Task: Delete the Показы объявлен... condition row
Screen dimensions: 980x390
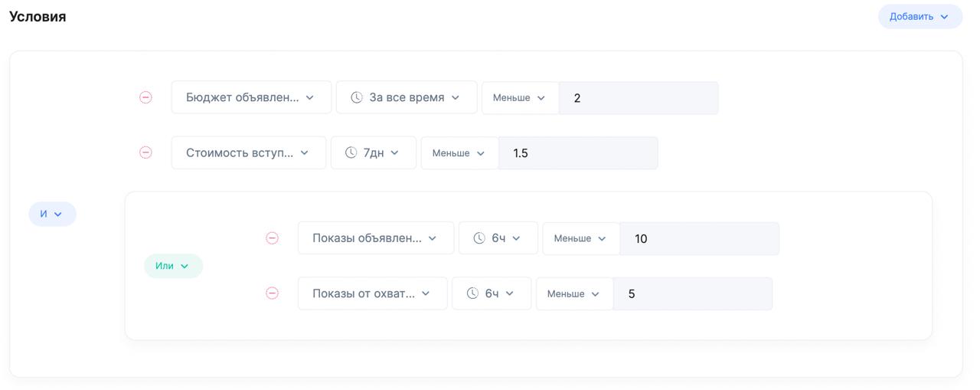Action: tap(272, 238)
